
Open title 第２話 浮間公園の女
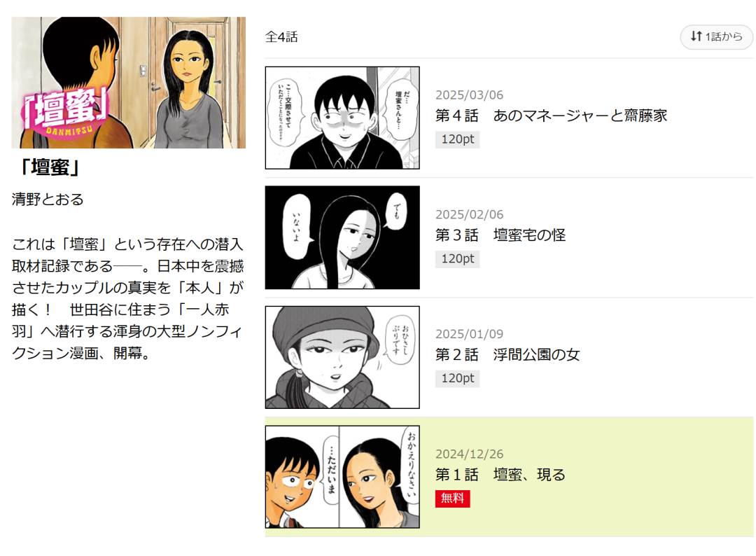(507, 355)
